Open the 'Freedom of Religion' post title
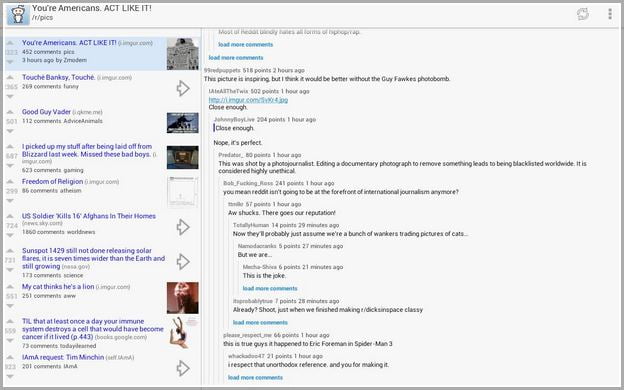The image size is (624, 390). click(x=53, y=181)
